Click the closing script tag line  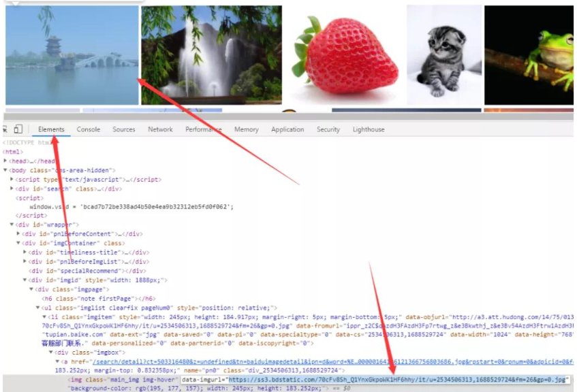(31, 216)
